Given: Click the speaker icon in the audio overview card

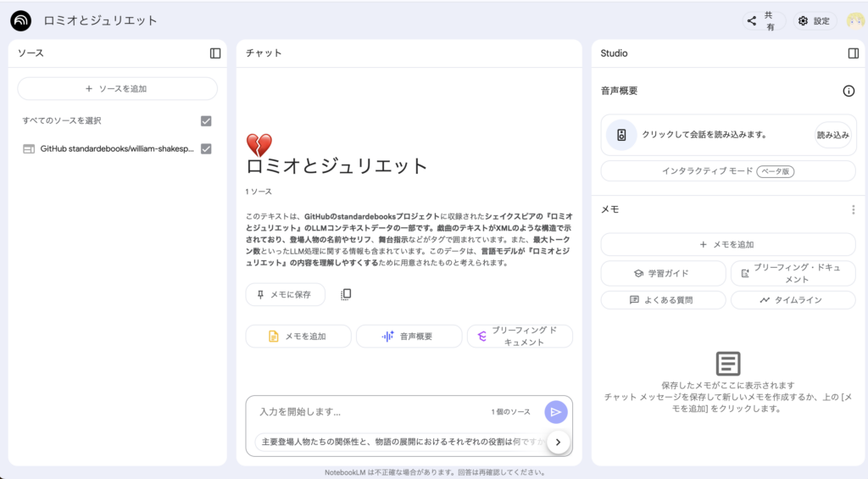Looking at the screenshot, I should [x=621, y=135].
